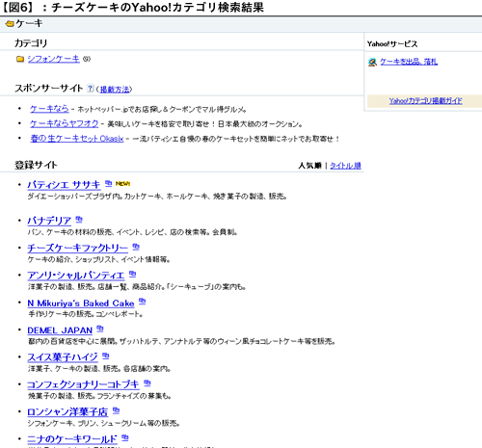The width and height of the screenshot is (482, 448).
Task: Open the ケーキを出品、落札 service link
Action: [x=409, y=62]
